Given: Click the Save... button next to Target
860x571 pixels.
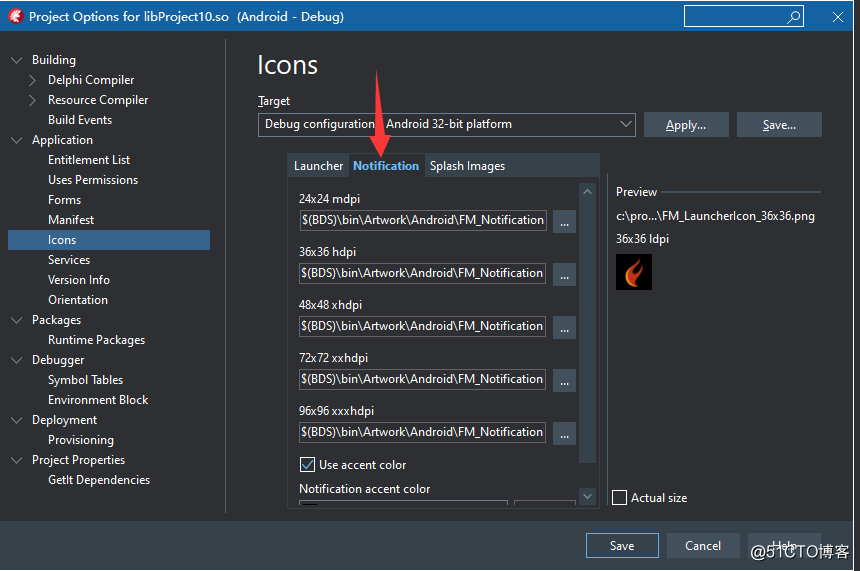Looking at the screenshot, I should click(779, 125).
